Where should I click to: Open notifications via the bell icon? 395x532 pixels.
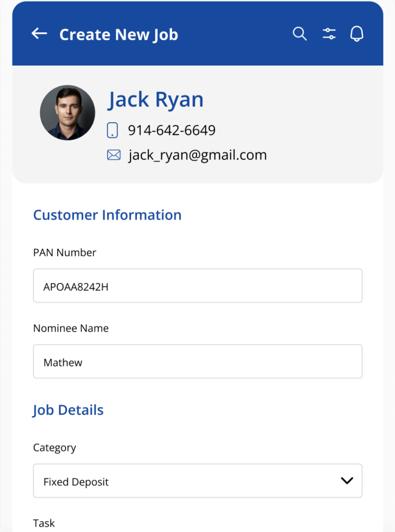pyautogui.click(x=357, y=34)
